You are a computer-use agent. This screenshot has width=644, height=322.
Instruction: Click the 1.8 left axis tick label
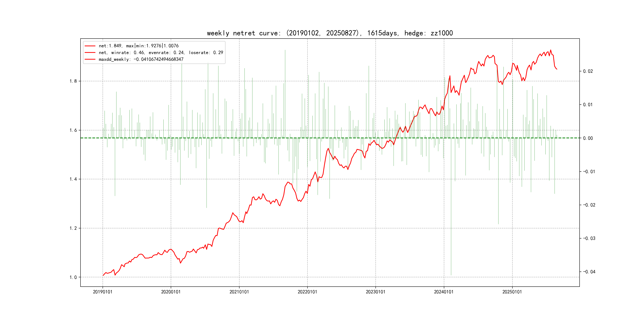point(73,81)
